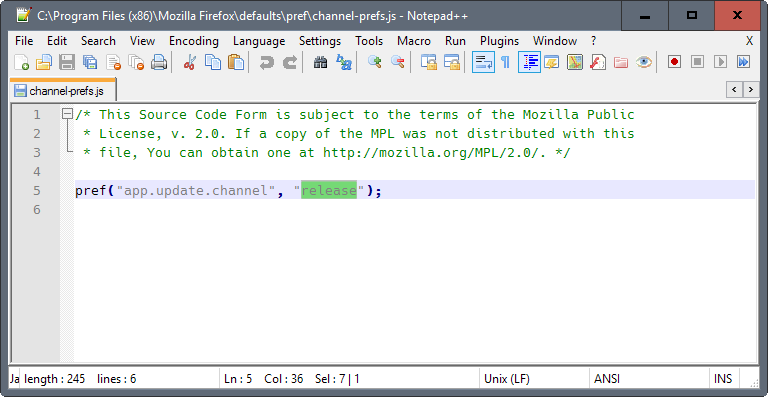This screenshot has width=768, height=397.
Task: Cut selection with scissors icon
Action: coord(190,62)
